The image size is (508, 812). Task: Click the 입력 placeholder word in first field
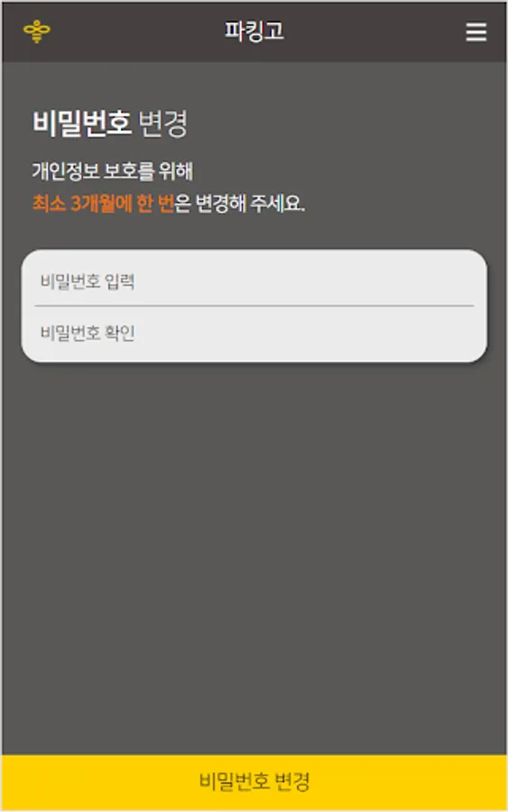click(x=120, y=281)
